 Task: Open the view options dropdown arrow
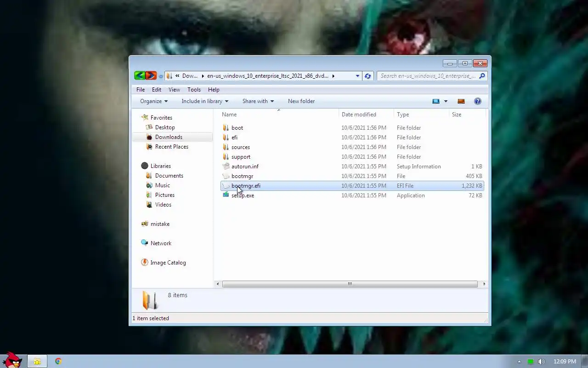click(x=446, y=101)
